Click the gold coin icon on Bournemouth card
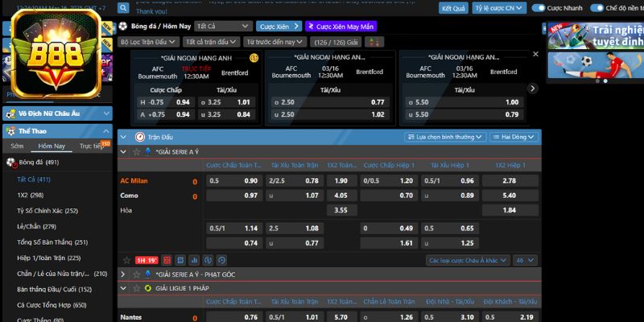This screenshot has width=644, height=322. click(254, 58)
